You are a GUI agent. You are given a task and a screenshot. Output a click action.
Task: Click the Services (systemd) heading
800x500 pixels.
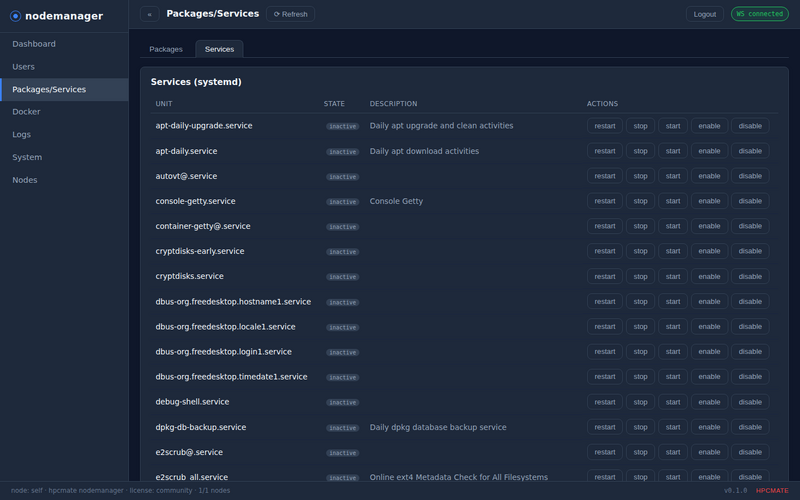pyautogui.click(x=196, y=82)
